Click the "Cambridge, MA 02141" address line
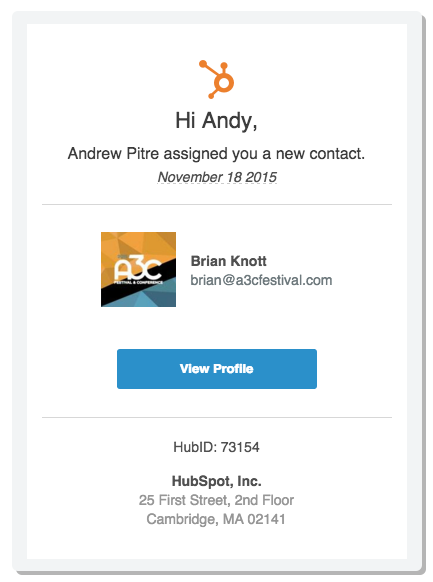The width and height of the screenshot is (433, 582). click(x=216, y=519)
